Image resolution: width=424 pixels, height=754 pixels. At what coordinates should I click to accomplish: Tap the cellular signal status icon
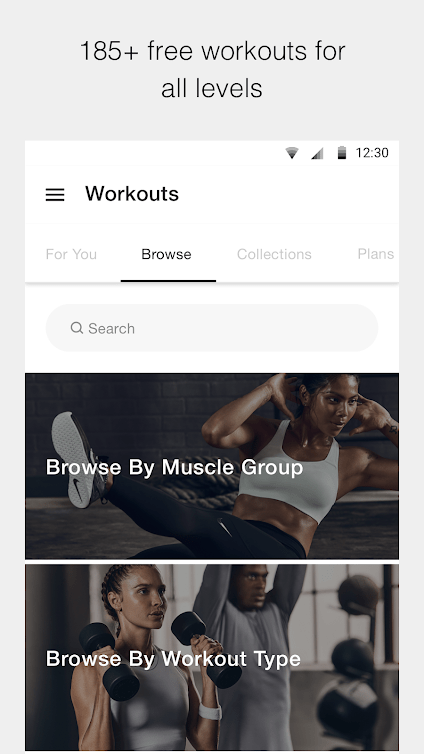pyautogui.click(x=317, y=153)
